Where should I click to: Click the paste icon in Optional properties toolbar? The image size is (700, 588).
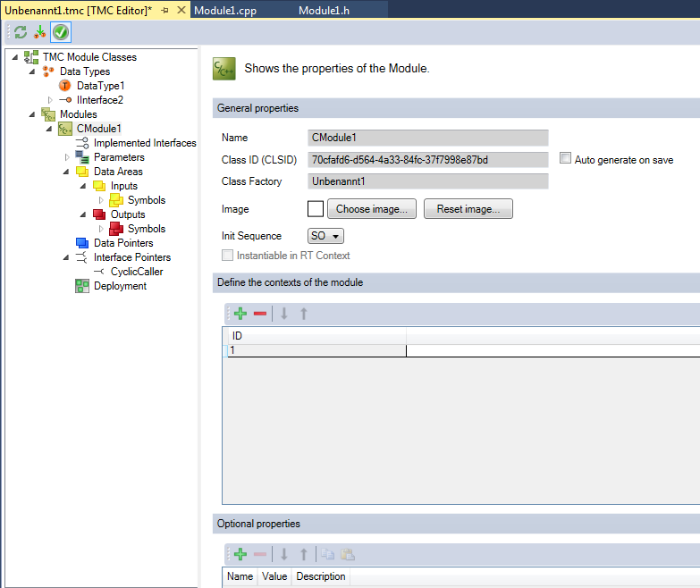pyautogui.click(x=348, y=554)
